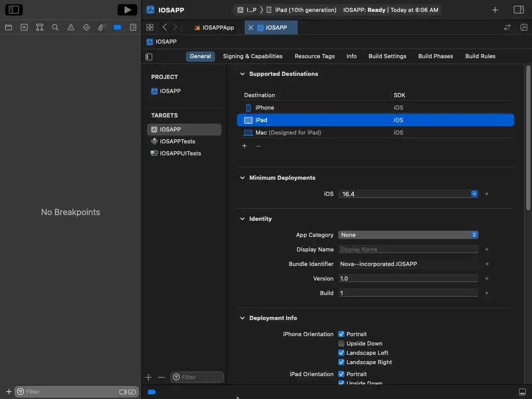
Task: Run the app with the play button
Action: (127, 10)
